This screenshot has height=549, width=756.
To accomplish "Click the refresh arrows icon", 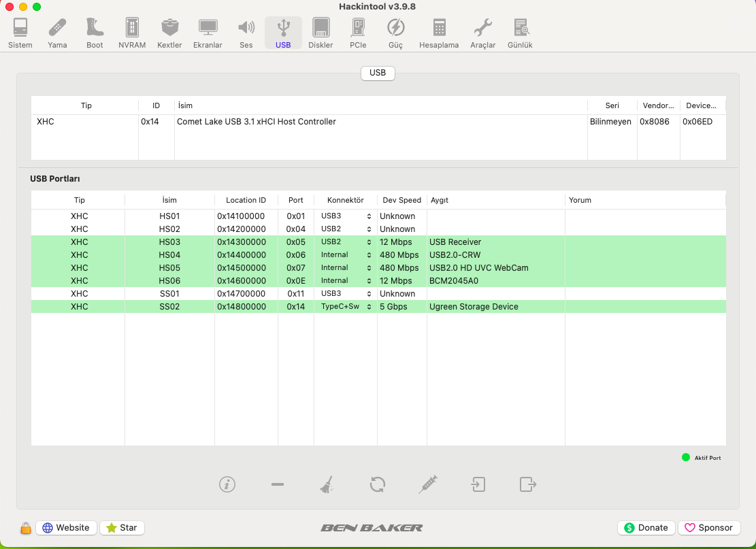I will [378, 484].
